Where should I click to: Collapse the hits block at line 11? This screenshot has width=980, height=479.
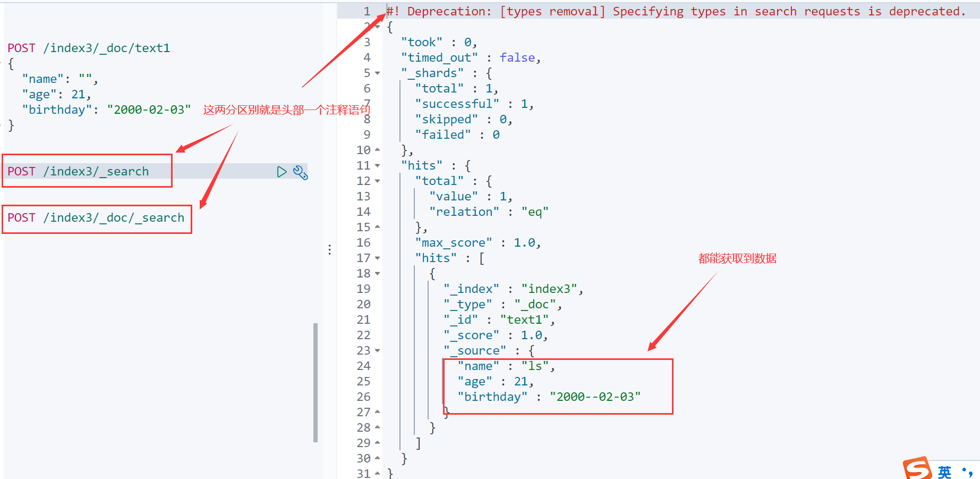pos(378,166)
